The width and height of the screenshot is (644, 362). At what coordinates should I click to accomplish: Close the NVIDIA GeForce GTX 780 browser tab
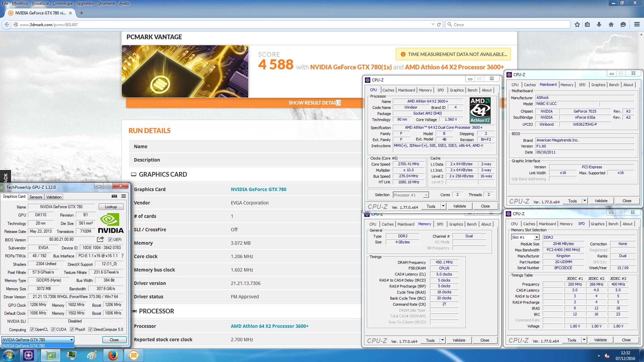point(70,13)
